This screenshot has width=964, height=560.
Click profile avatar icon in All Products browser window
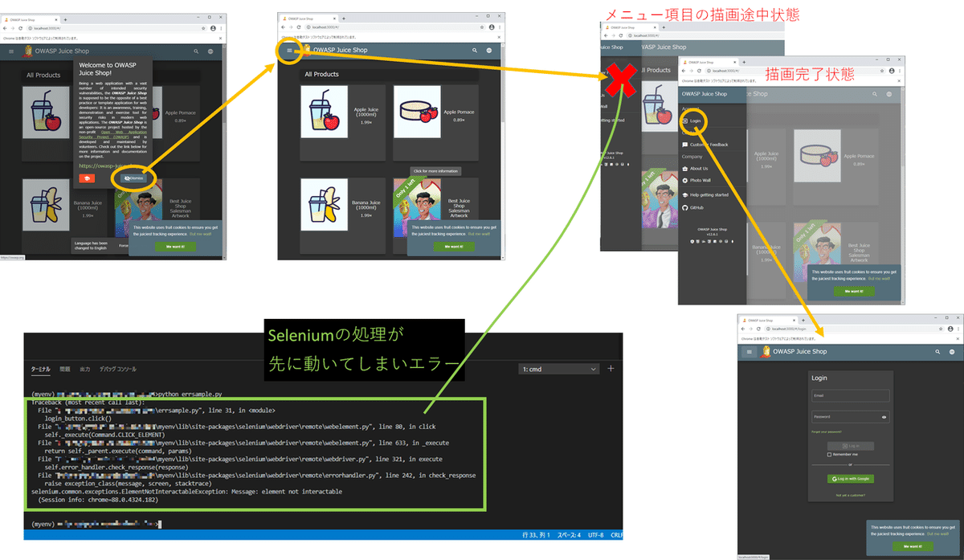(491, 28)
